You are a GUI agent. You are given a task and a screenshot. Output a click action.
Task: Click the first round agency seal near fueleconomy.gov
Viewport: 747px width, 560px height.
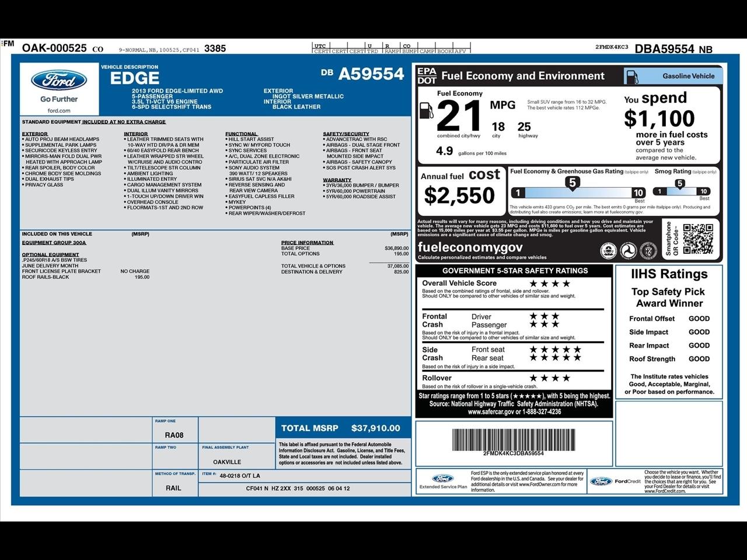click(608, 250)
